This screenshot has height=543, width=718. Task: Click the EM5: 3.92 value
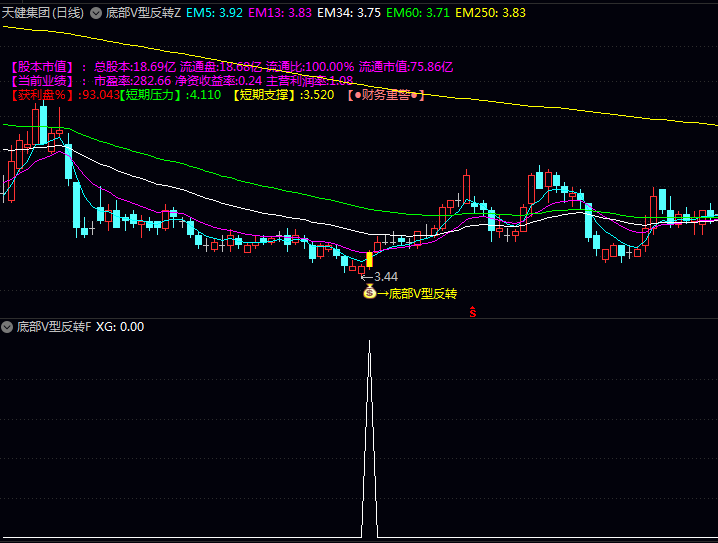214,13
